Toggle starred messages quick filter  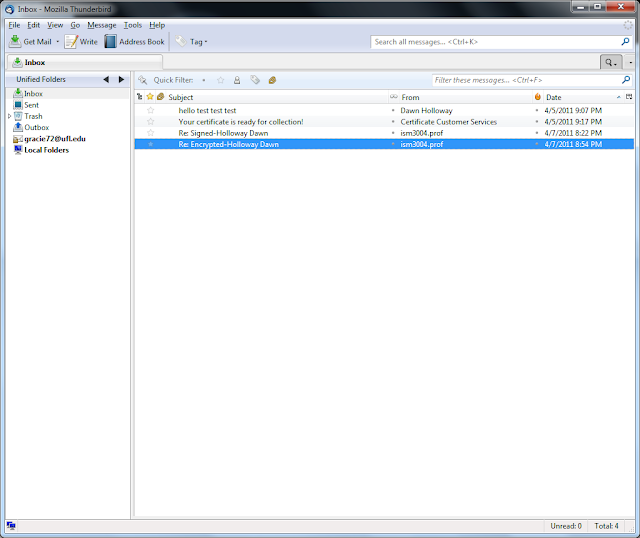[x=220, y=80]
